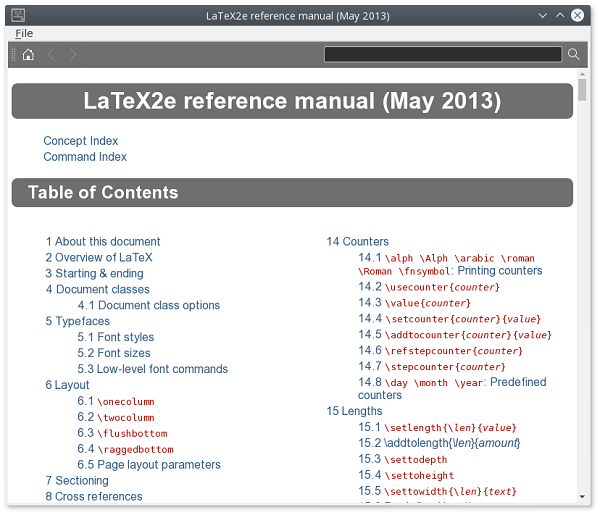Go to the Home page icon
Viewport: 600px width, 515px height.
tap(28, 55)
